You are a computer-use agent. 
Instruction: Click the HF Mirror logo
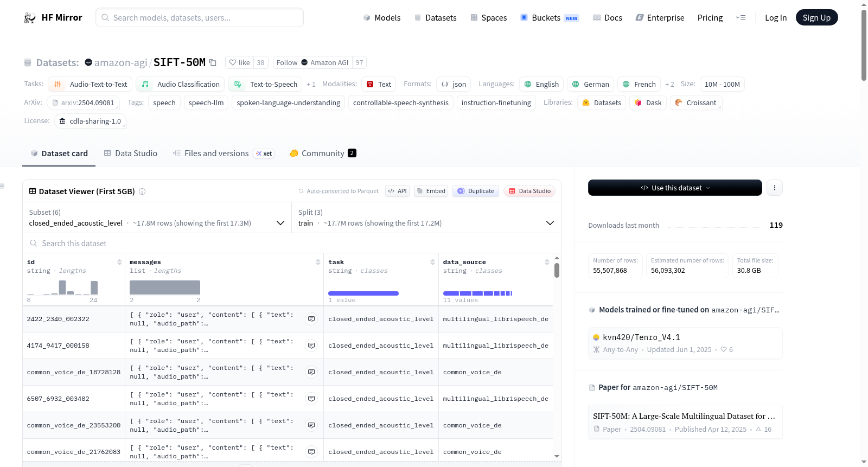53,17
